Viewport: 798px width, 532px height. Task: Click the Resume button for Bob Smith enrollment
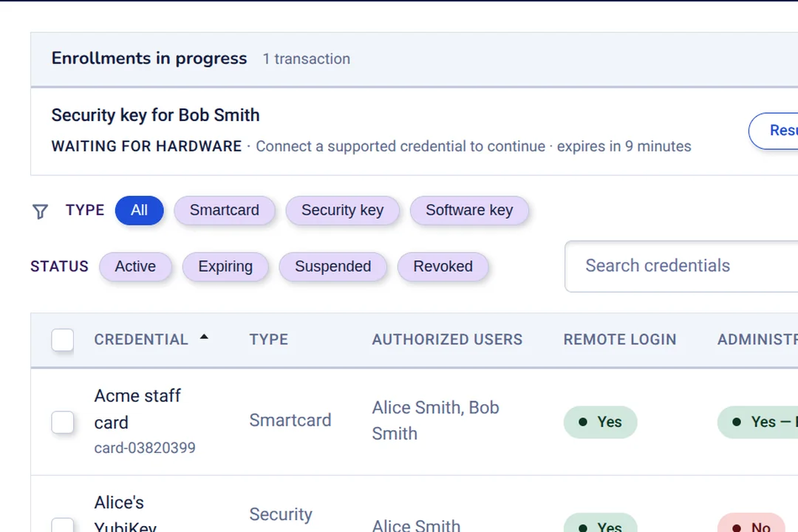(774, 131)
